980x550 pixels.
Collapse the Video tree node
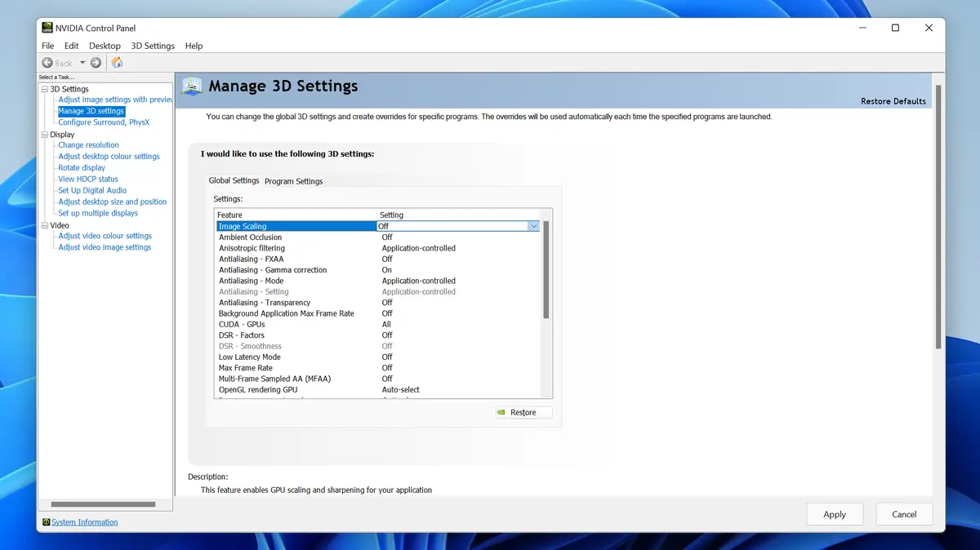(x=44, y=225)
